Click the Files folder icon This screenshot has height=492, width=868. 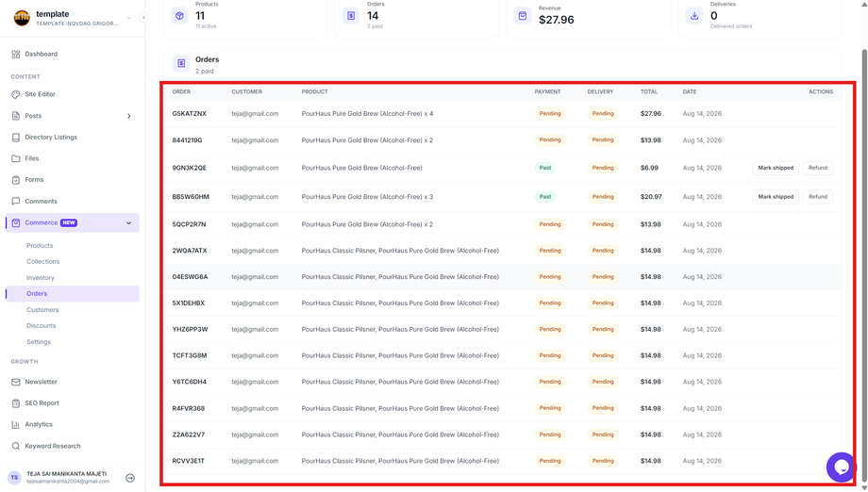coord(15,158)
